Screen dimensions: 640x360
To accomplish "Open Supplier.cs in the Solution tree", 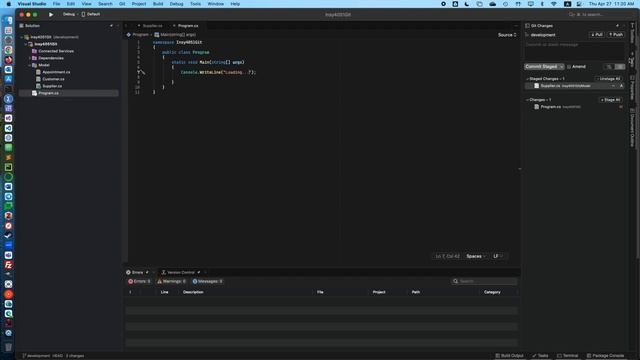I will click(52, 86).
